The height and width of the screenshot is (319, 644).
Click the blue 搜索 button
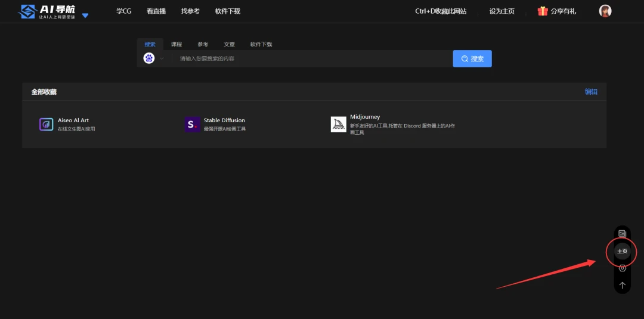(472, 58)
